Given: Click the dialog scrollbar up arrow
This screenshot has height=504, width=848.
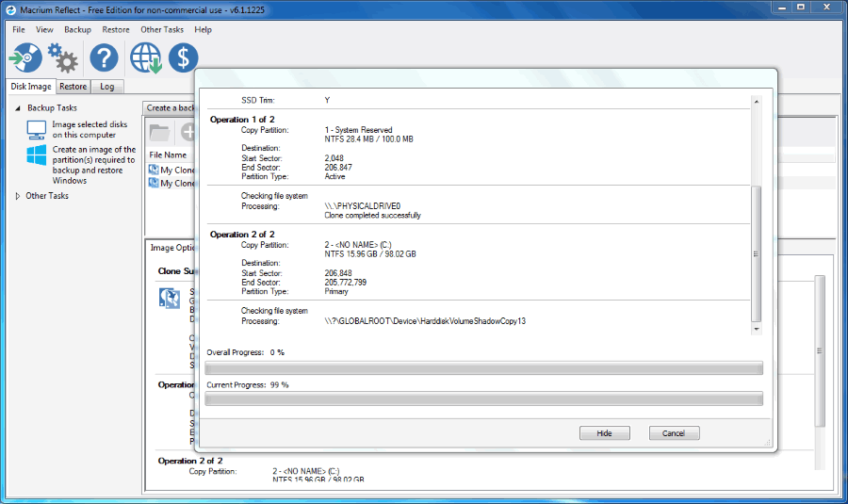Looking at the screenshot, I should pyautogui.click(x=757, y=102).
